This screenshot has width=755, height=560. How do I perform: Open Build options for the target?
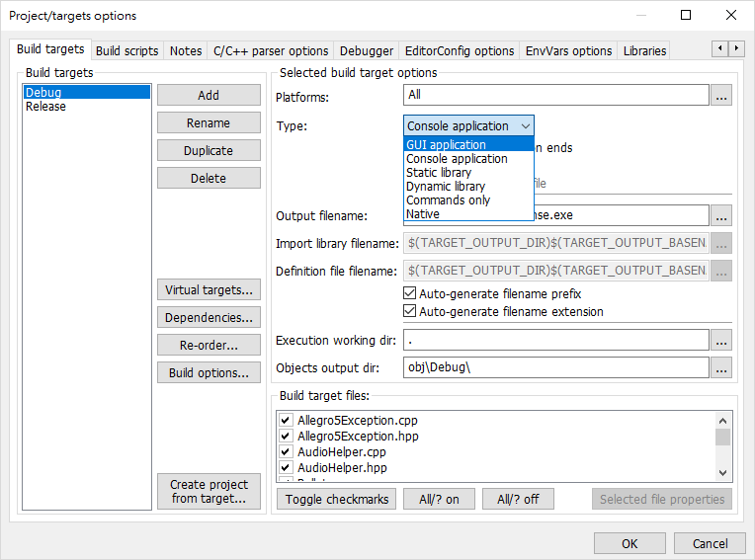(209, 373)
